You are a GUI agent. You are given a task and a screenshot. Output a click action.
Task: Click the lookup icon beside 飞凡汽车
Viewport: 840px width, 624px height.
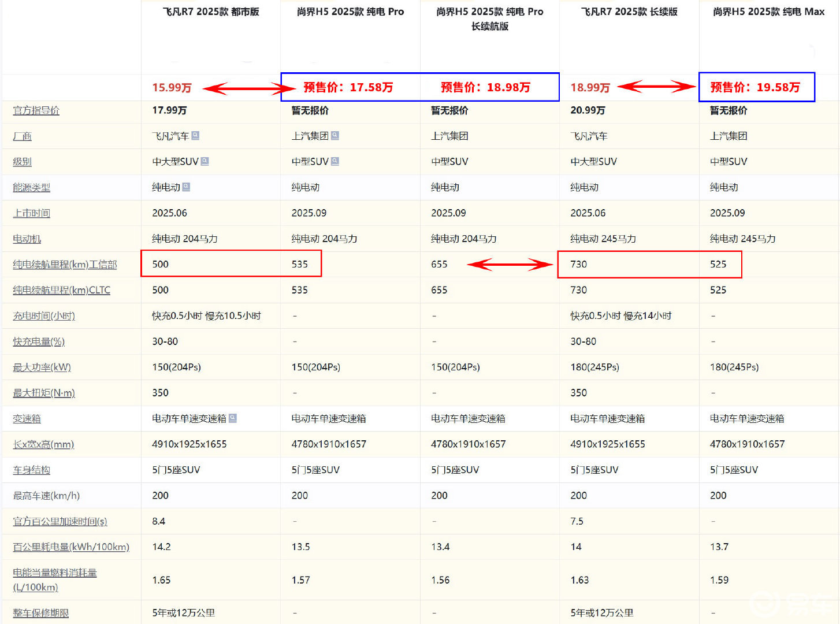click(x=195, y=136)
